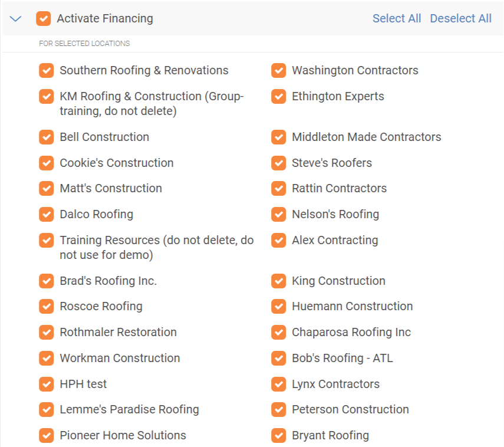Uncheck Bryant Roofing
Viewport: 504px width, 447px height.
click(x=278, y=435)
